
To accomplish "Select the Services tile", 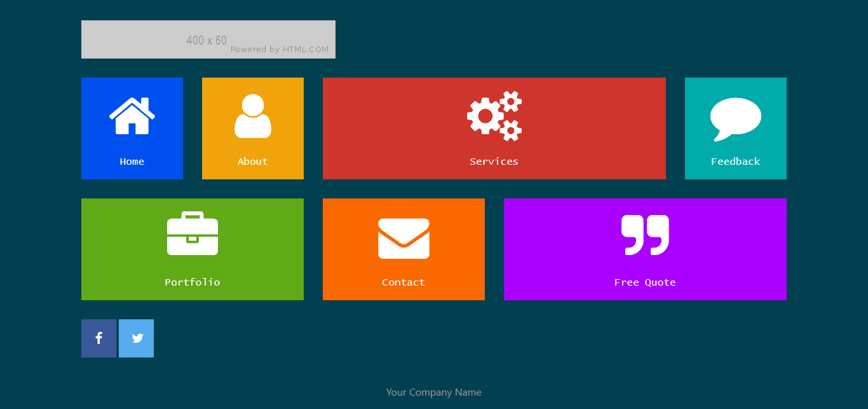I will [x=494, y=128].
